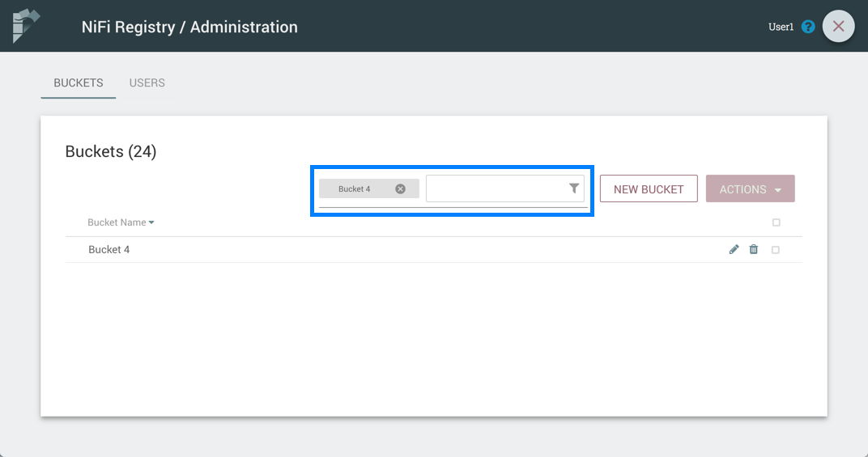Open the help question mark icon
The width and height of the screenshot is (868, 457).
(x=808, y=27)
